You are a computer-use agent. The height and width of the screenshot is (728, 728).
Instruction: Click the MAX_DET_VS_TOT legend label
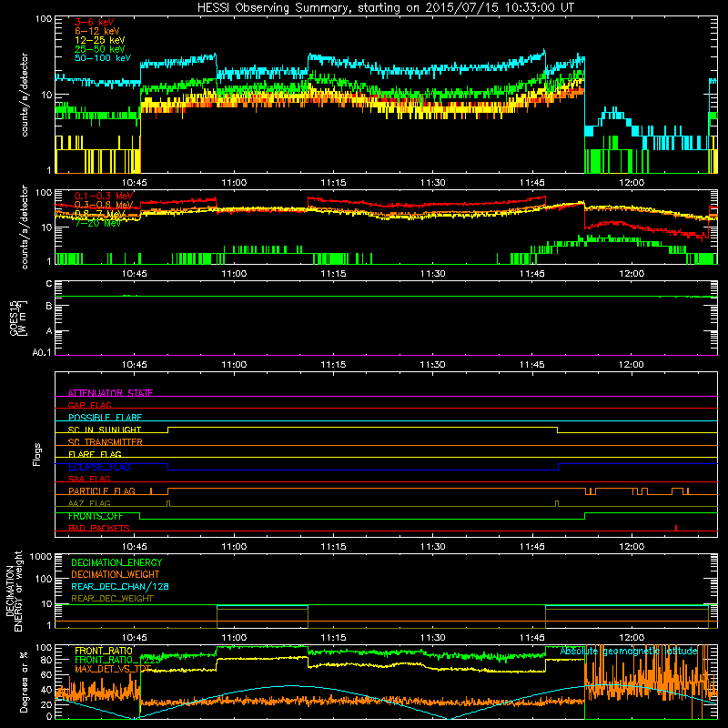113,669
